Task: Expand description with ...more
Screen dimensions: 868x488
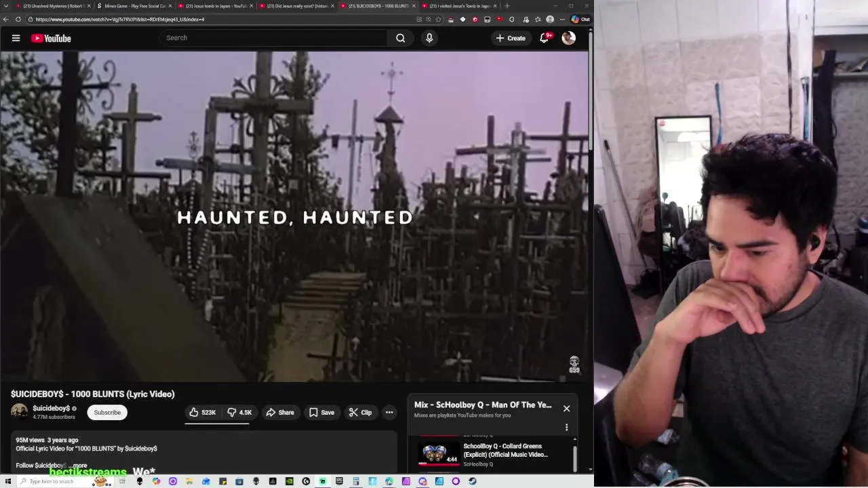Action: point(79,466)
